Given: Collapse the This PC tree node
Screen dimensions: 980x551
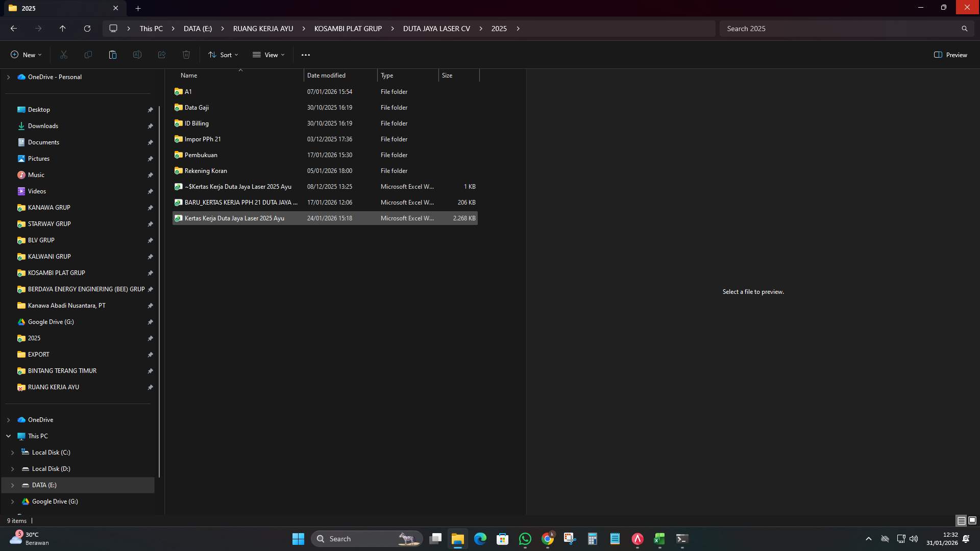Looking at the screenshot, I should point(8,436).
